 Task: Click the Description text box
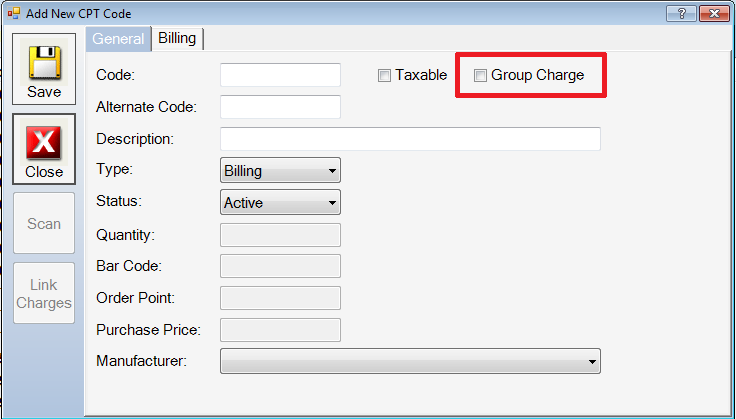click(x=410, y=139)
